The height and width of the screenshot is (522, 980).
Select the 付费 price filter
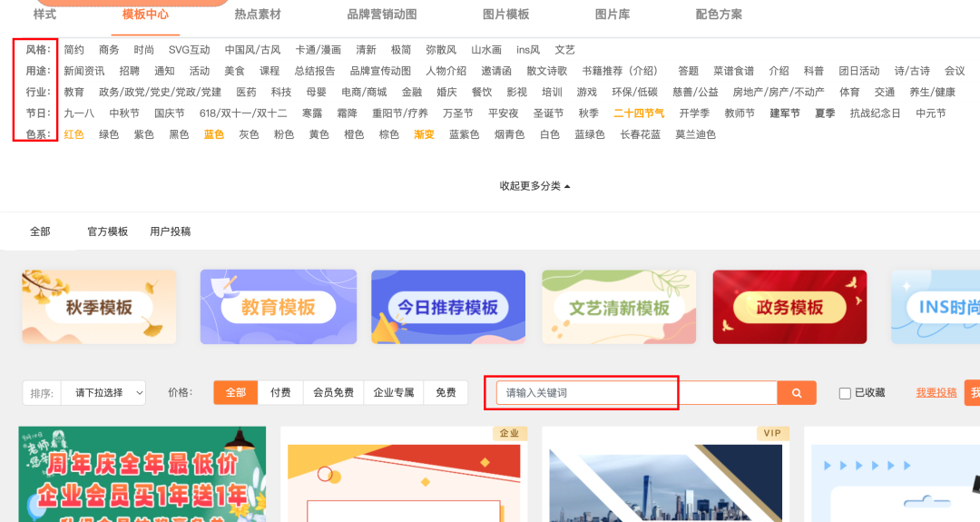click(280, 392)
